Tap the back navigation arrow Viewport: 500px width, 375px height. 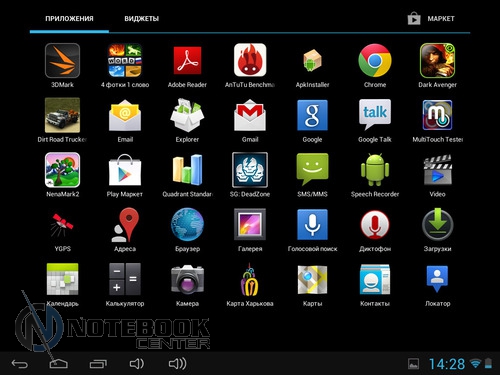[20, 364]
